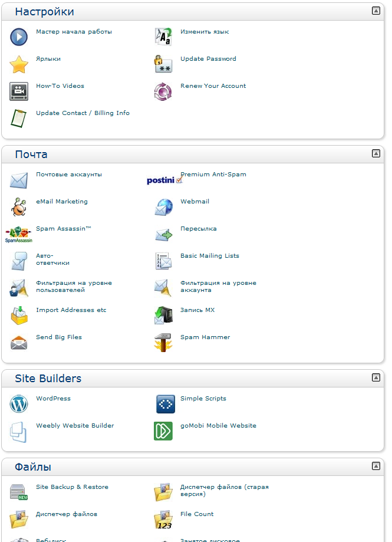Open the Почтовые аккаунты envelope icon
The height and width of the screenshot is (542, 392).
(19, 180)
